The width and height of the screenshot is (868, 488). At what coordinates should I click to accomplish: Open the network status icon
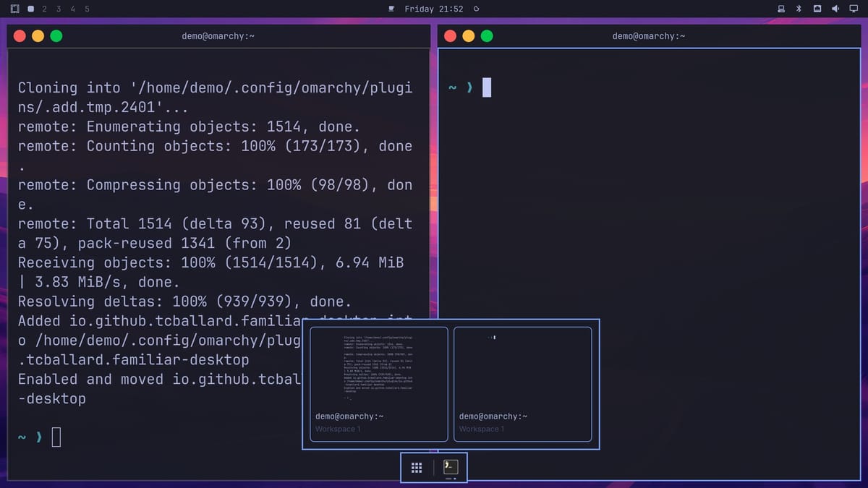(781, 9)
